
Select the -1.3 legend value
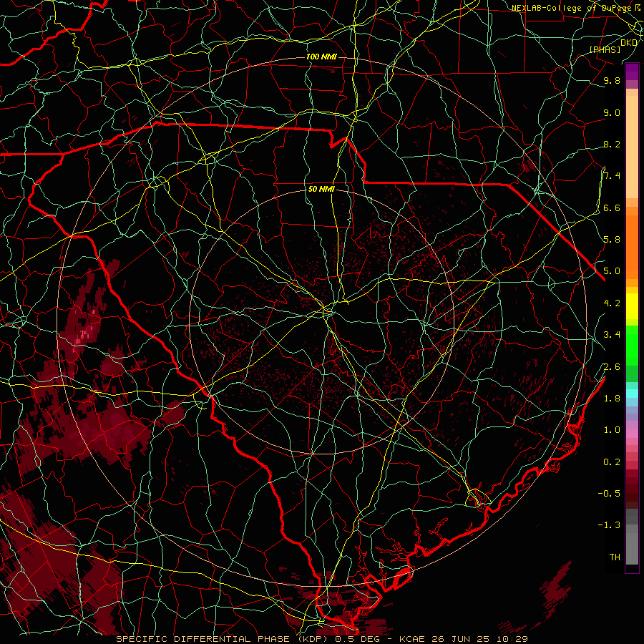609,525
